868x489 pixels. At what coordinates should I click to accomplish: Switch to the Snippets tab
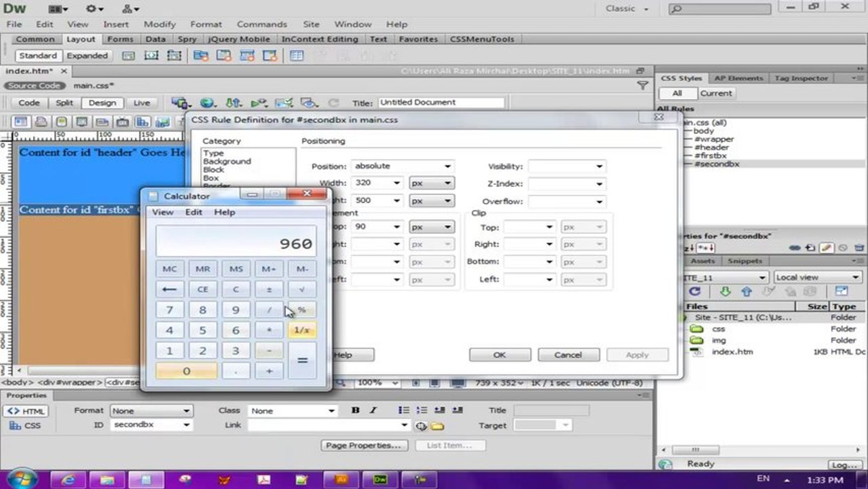click(744, 261)
